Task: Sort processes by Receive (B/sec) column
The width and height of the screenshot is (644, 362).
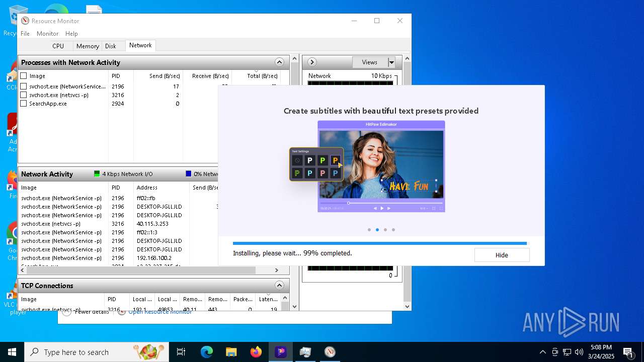Action: coord(207,76)
